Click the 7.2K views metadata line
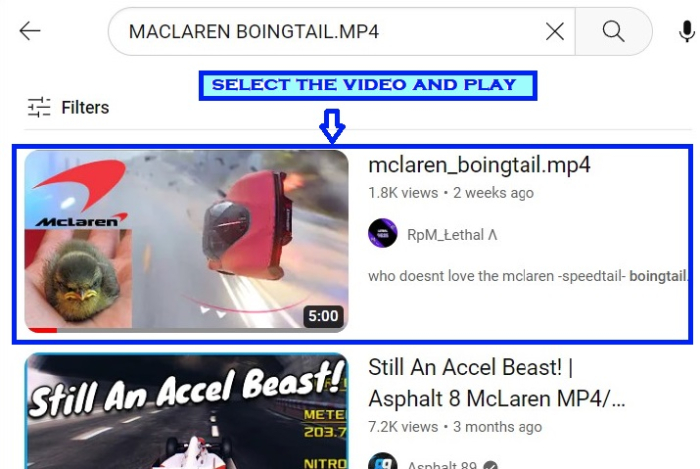 coord(455,427)
